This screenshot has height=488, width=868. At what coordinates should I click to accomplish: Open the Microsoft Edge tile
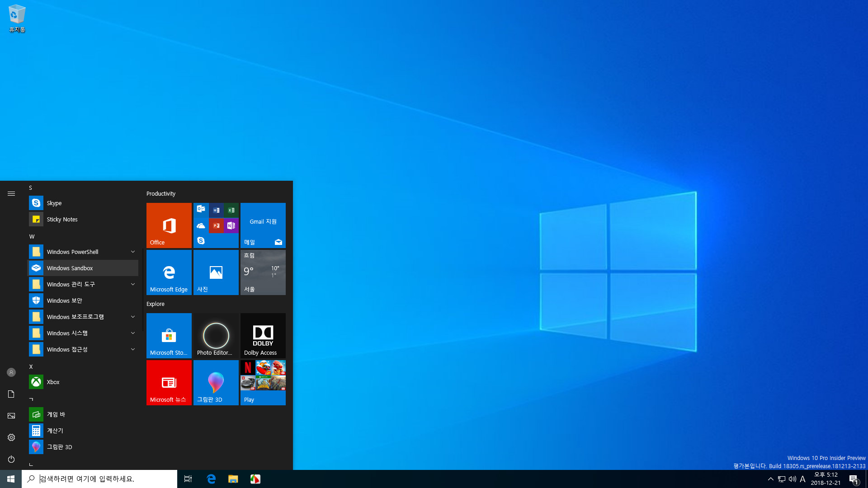pyautogui.click(x=169, y=272)
